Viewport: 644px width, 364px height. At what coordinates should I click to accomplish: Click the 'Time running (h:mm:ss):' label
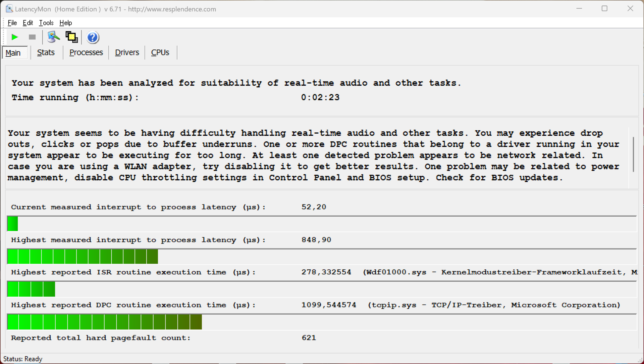(75, 97)
